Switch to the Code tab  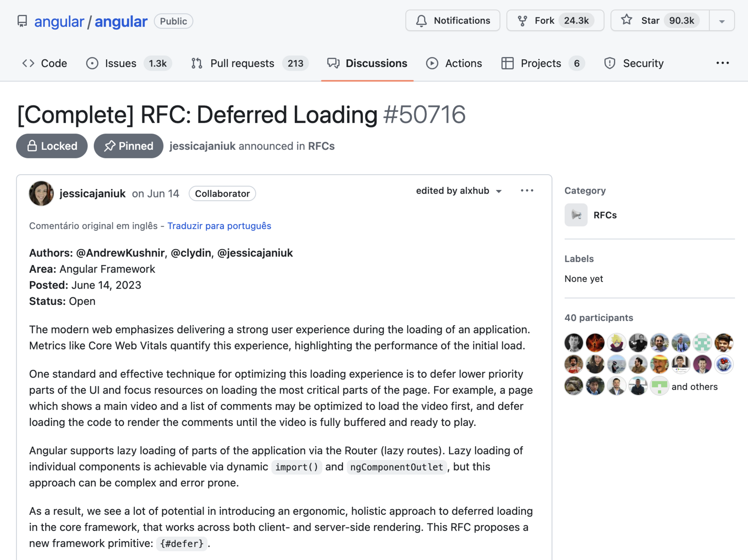[45, 63]
